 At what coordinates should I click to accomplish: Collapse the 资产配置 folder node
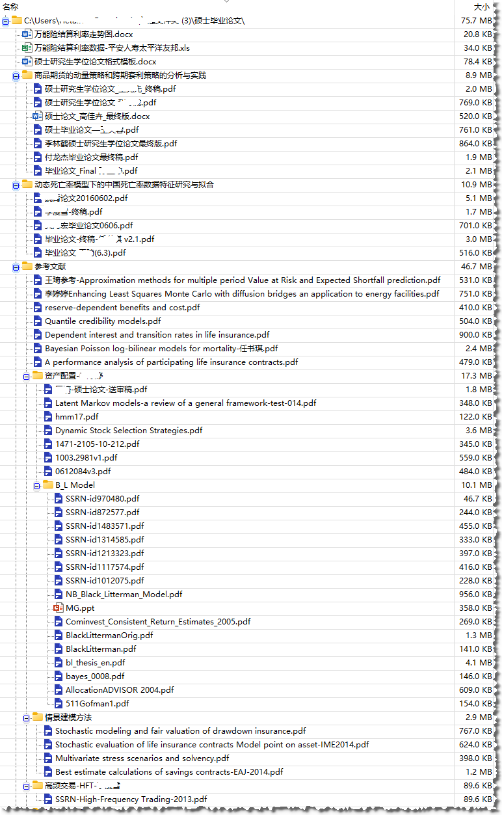[27, 376]
